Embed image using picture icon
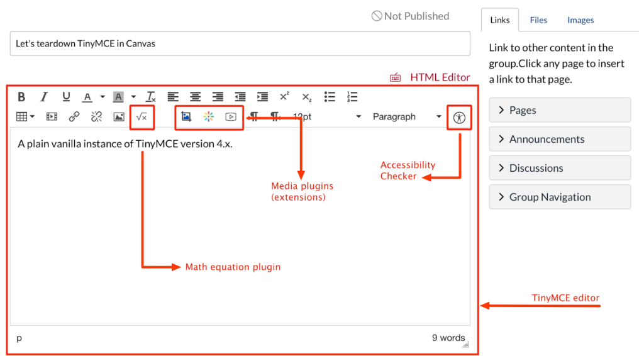Image resolution: width=644 pixels, height=356 pixels. click(119, 116)
